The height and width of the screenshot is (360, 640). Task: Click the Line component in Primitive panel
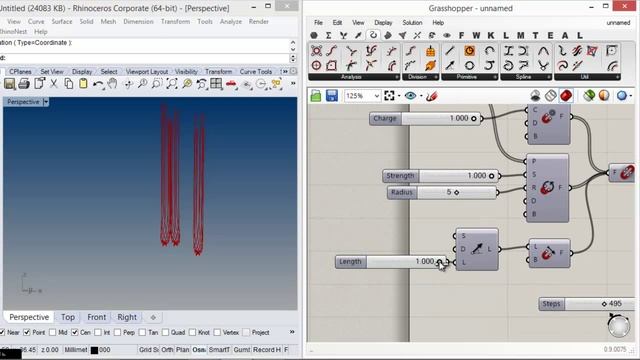pos(450,51)
